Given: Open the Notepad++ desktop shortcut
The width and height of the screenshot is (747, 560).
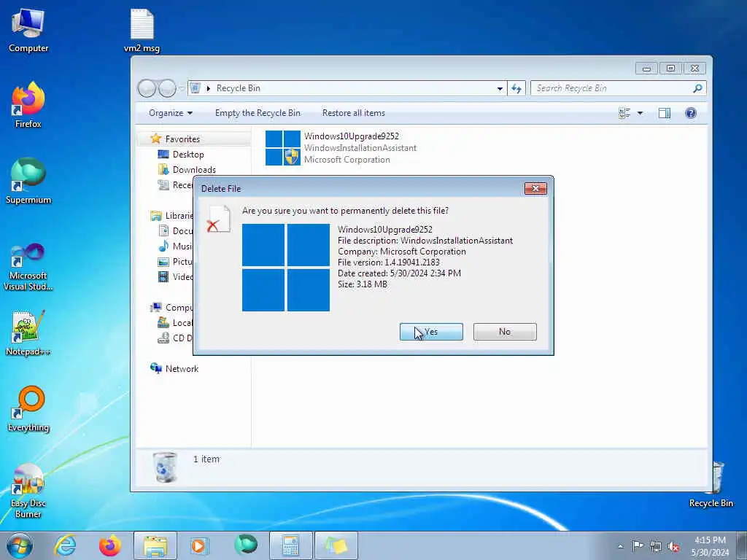Looking at the screenshot, I should [x=28, y=332].
